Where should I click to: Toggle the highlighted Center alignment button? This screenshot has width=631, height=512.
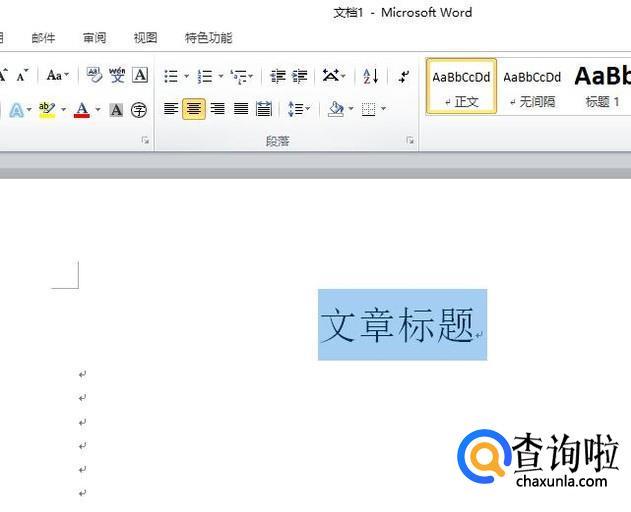coord(194,109)
